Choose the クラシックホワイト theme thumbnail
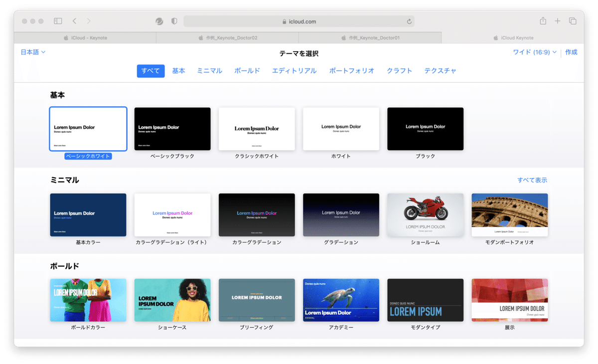The image size is (598, 364). (257, 128)
